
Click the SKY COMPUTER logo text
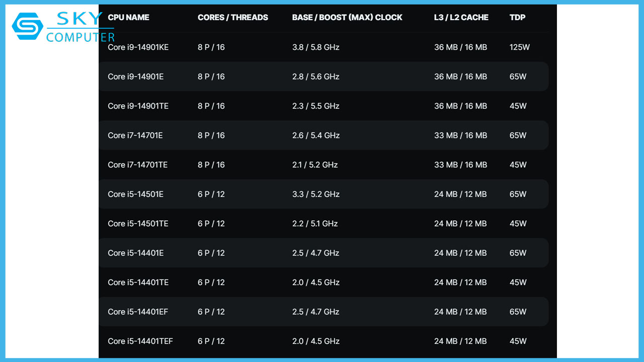pyautogui.click(x=79, y=28)
